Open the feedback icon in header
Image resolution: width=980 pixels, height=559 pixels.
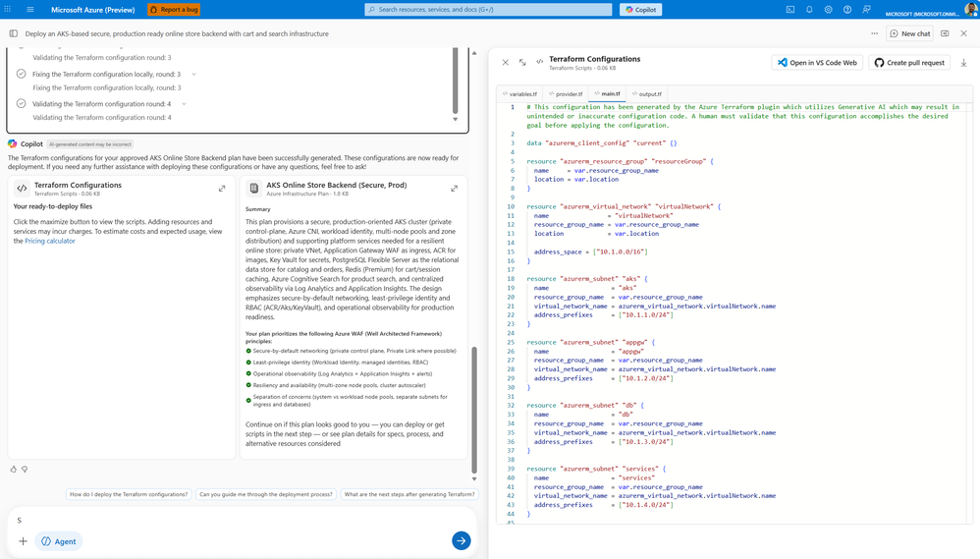coord(866,10)
